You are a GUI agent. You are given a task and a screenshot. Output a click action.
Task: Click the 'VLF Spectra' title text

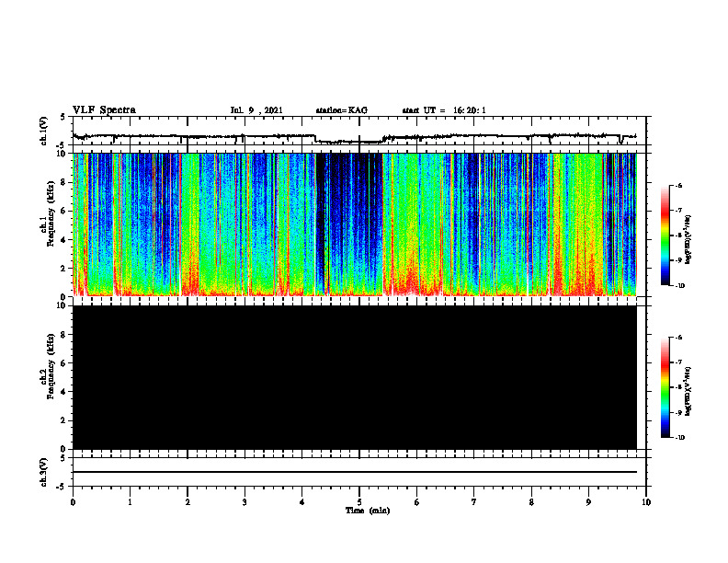click(104, 110)
